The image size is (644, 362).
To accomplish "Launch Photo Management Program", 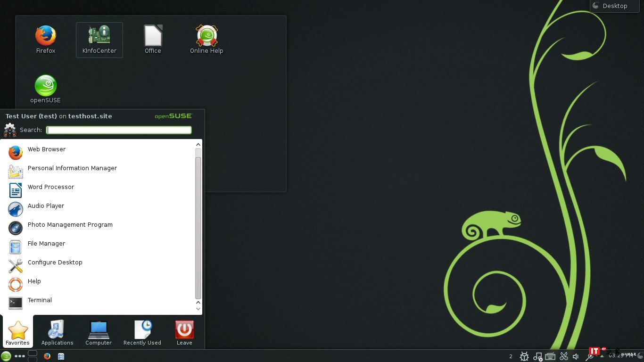I will pyautogui.click(x=70, y=225).
